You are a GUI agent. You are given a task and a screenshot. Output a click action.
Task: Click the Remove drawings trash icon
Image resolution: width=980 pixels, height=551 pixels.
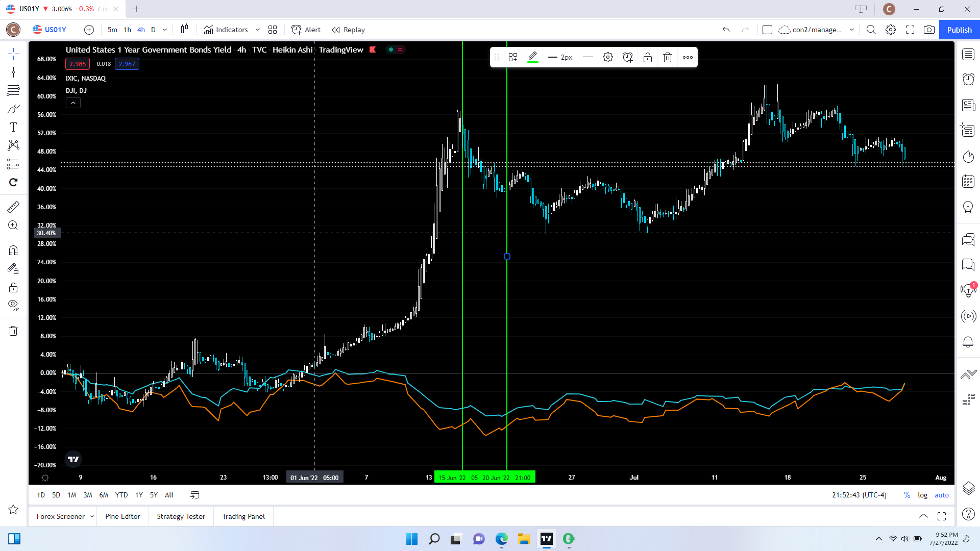[x=13, y=331]
